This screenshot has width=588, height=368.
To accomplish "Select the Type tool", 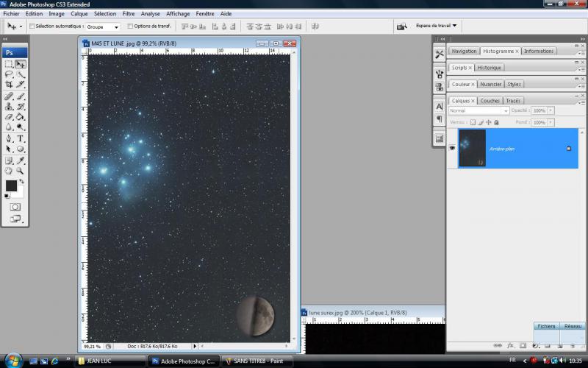I will pyautogui.click(x=21, y=138).
